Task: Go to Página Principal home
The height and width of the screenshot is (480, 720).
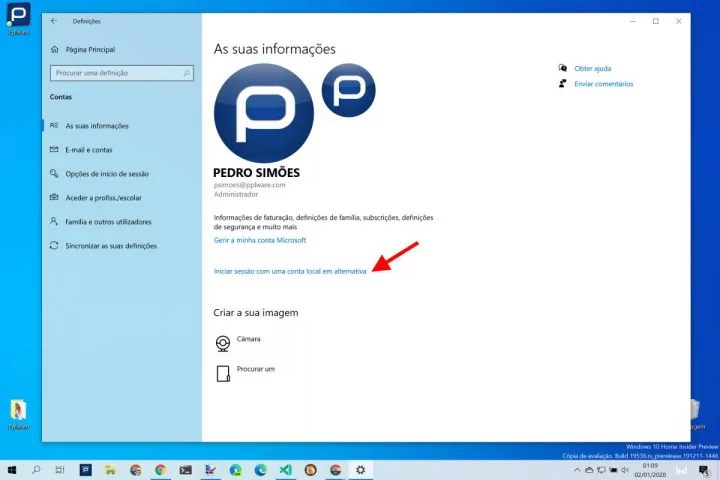Action: click(90, 49)
